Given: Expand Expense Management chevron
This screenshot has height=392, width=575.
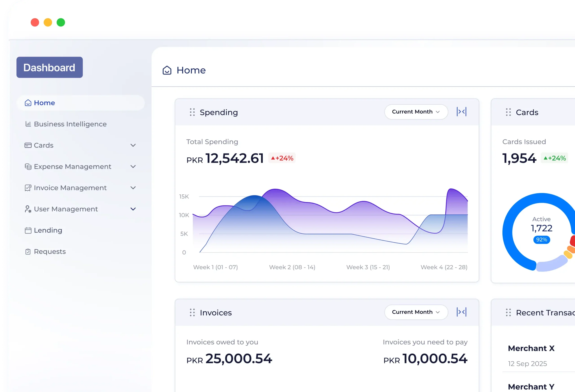Looking at the screenshot, I should (x=133, y=166).
